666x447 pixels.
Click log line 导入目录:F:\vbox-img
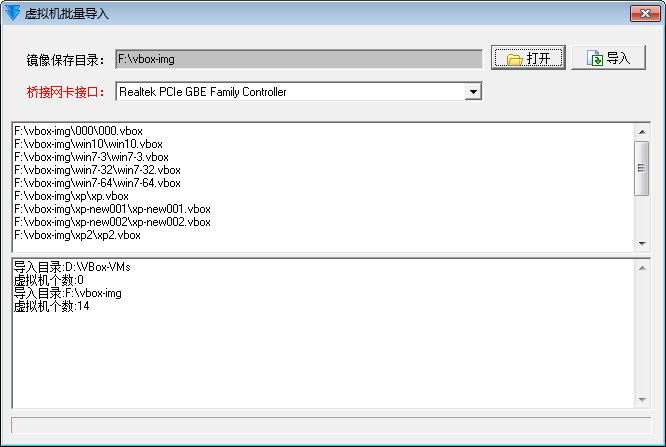coord(68,293)
